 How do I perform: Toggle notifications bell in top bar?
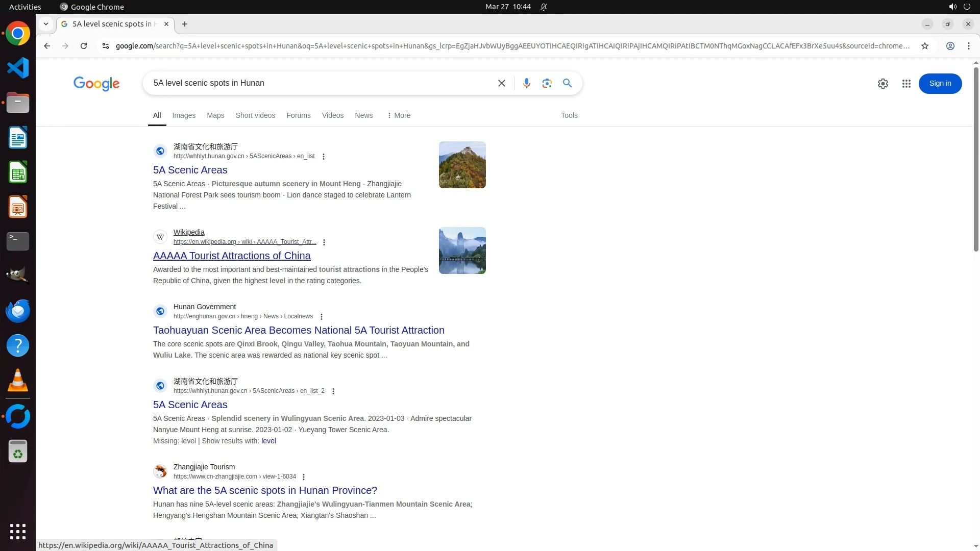pos(544,7)
